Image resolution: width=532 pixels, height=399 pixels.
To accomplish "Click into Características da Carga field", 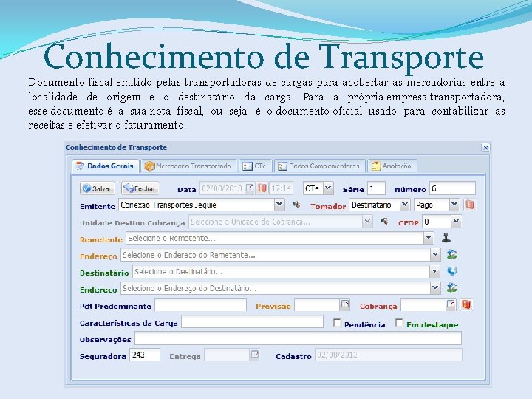I will tap(253, 321).
